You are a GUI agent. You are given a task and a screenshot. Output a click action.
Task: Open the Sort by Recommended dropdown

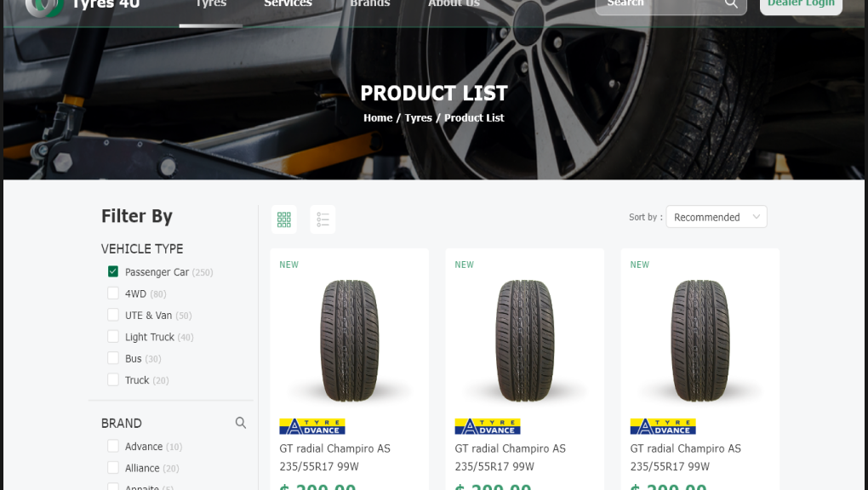[717, 217]
